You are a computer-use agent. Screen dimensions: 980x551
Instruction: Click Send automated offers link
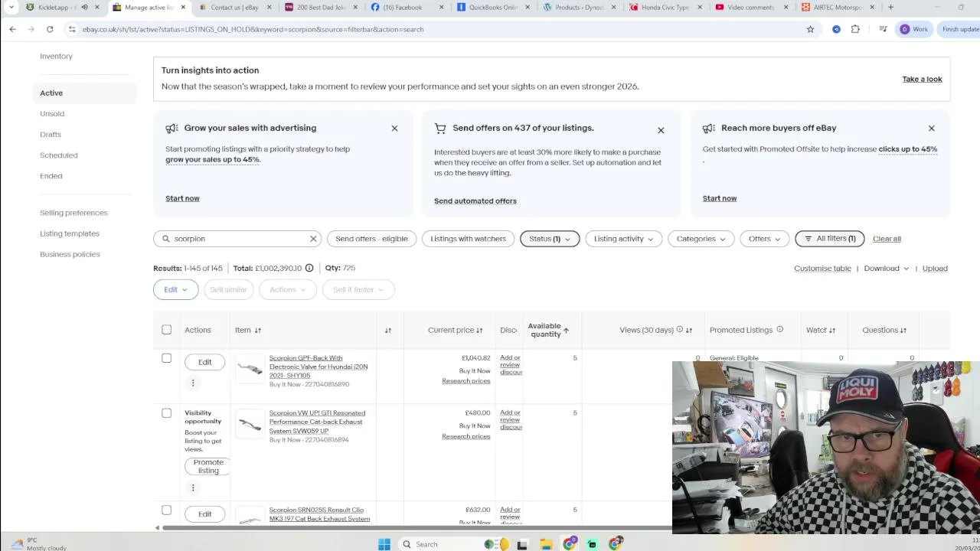click(x=475, y=201)
